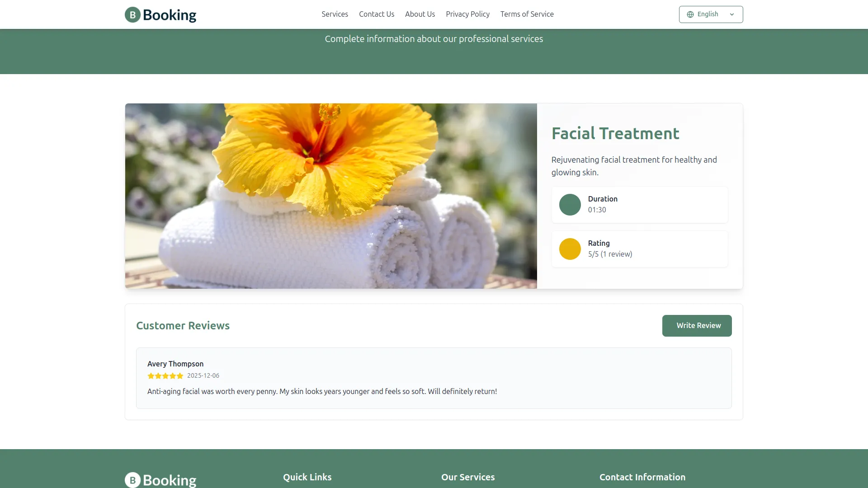Open the Privacy Policy link

tap(467, 14)
